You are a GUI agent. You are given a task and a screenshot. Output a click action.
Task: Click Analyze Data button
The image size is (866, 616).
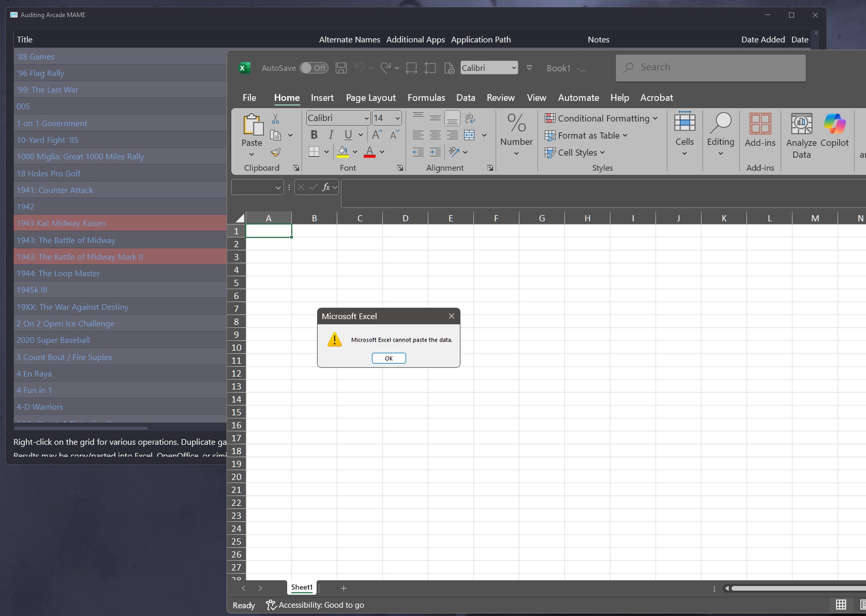801,136
